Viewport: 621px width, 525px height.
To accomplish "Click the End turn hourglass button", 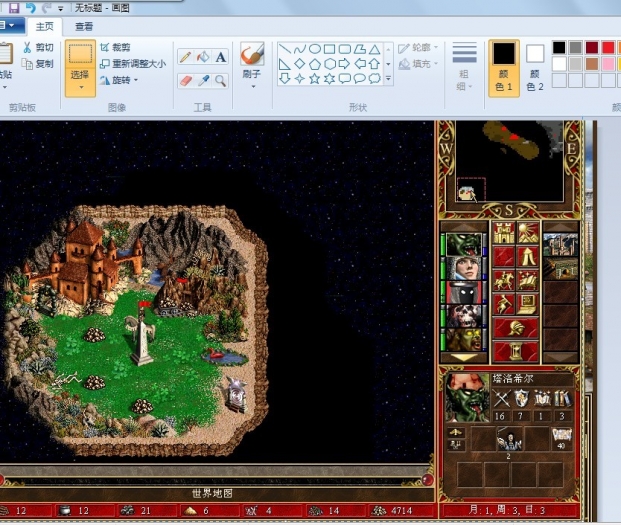I will point(516,352).
